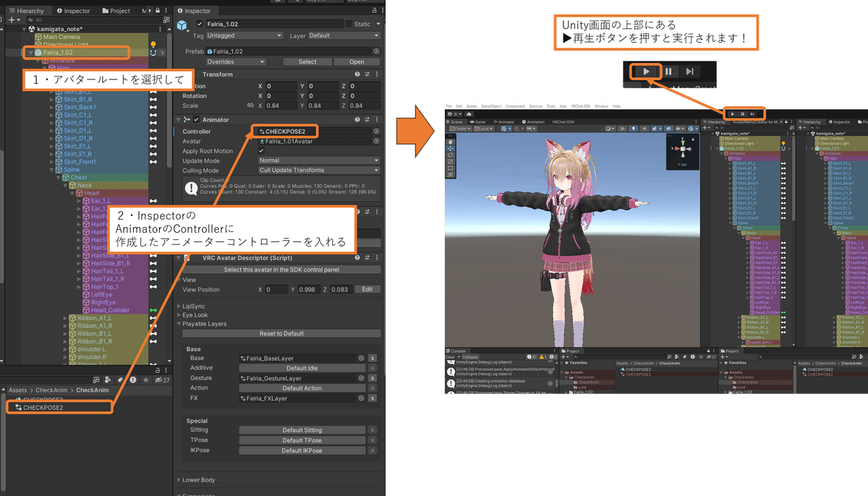The image size is (868, 496).
Task: Toggle the Static checkbox
Action: [x=349, y=24]
